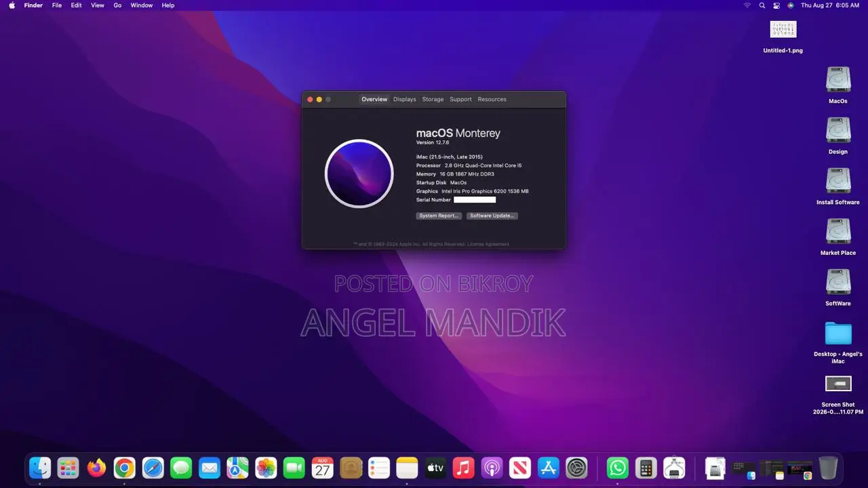
Task: Select the Overview tab
Action: click(x=374, y=99)
